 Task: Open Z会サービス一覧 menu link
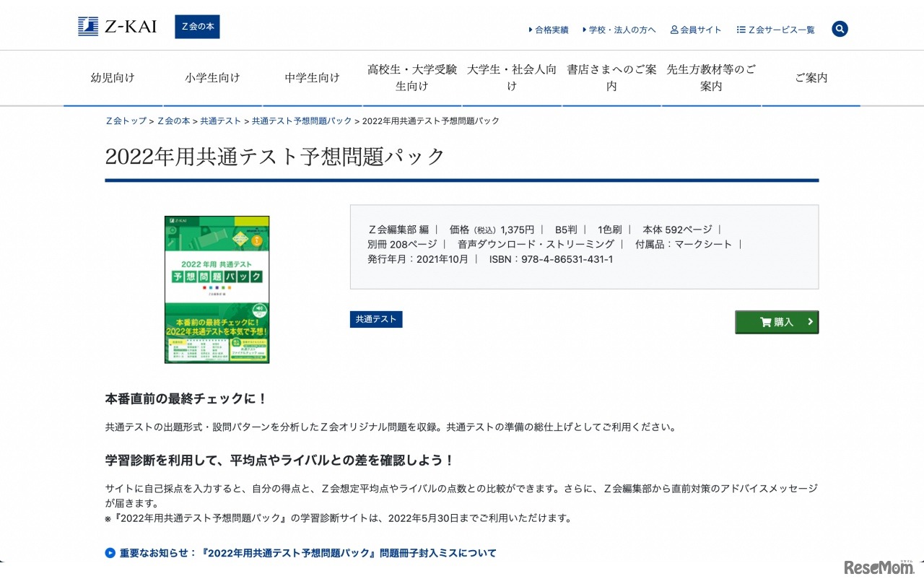(x=776, y=30)
